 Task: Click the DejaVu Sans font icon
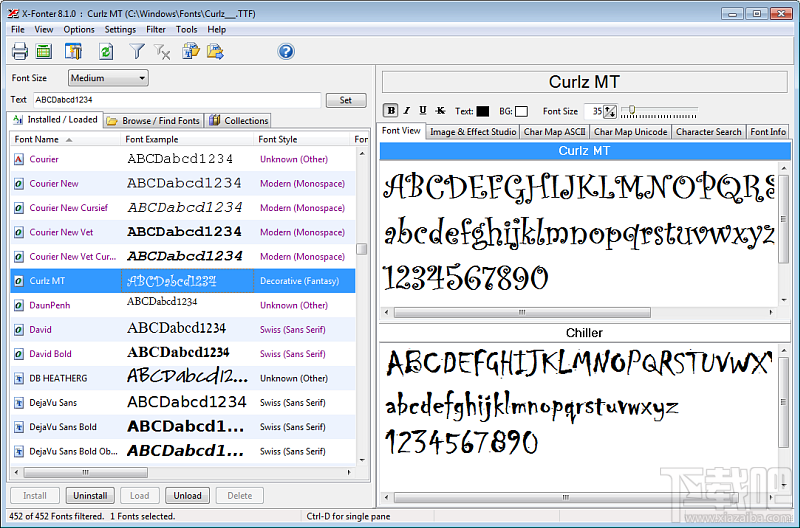pos(19,403)
